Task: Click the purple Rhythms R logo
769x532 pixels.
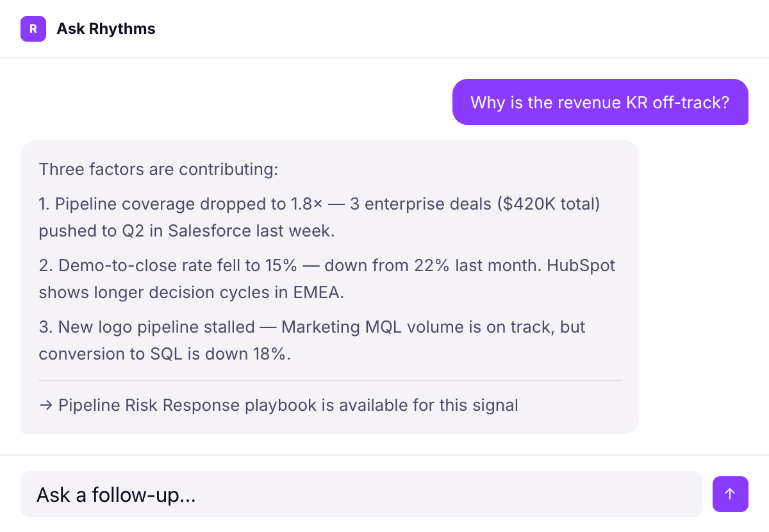Action: point(33,29)
